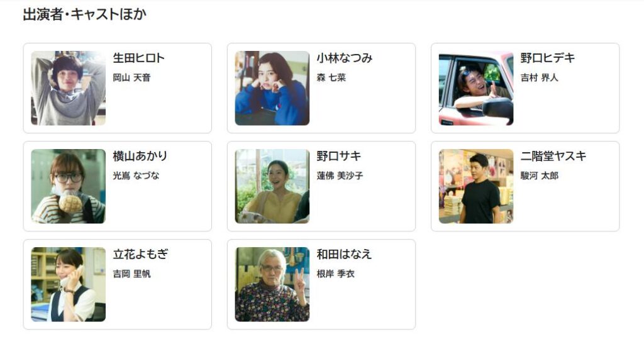Open the 横山あかり melon bread photo

[x=68, y=186]
